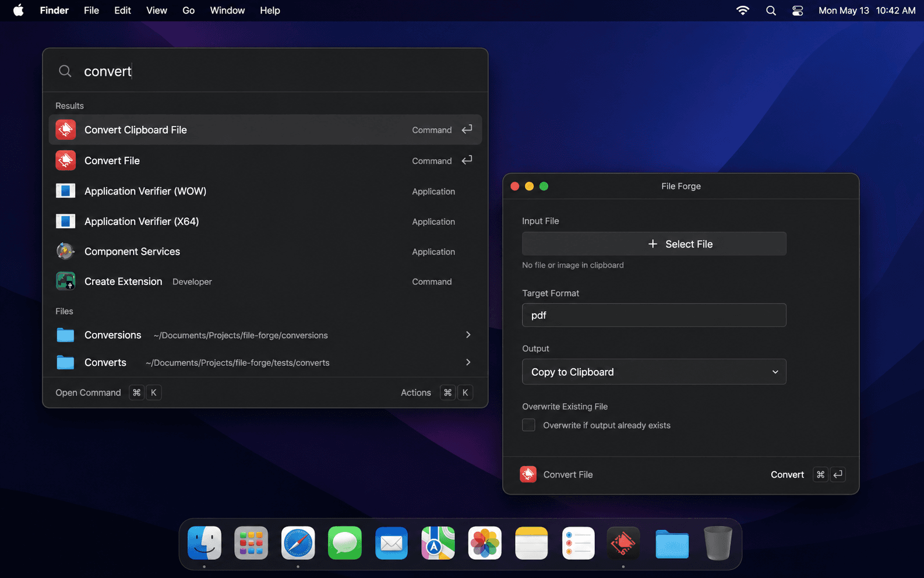Open Mail from the Dock
Image resolution: width=924 pixels, height=578 pixels.
pyautogui.click(x=391, y=543)
